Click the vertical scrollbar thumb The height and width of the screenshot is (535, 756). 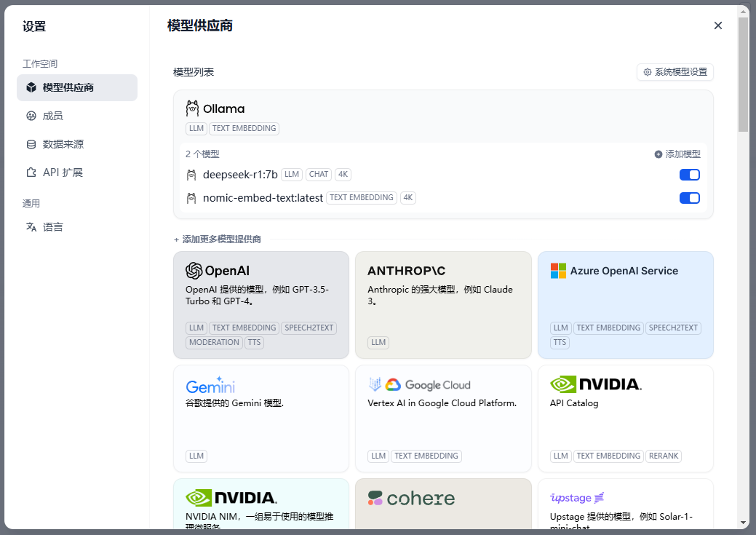[743, 74]
